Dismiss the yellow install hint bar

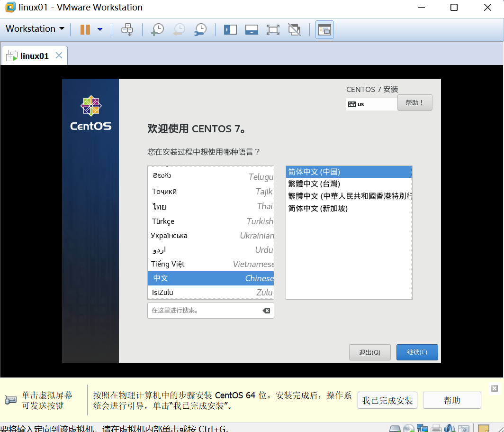[x=495, y=388]
